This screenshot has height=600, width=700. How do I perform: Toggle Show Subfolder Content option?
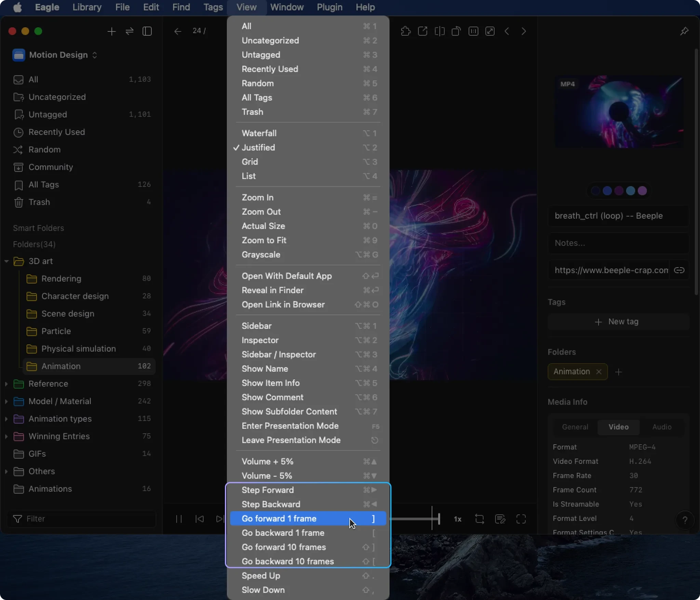click(x=308, y=412)
